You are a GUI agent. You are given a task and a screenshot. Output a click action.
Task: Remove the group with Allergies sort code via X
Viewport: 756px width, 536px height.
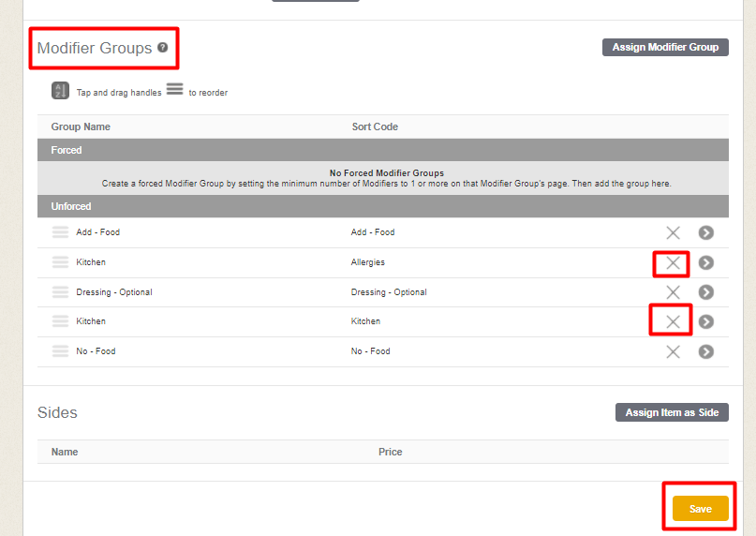coord(673,263)
